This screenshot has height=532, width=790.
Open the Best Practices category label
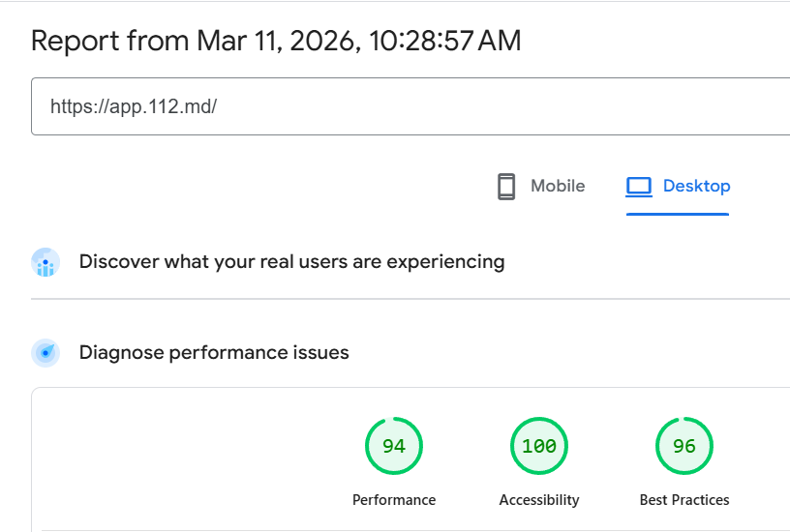684,500
